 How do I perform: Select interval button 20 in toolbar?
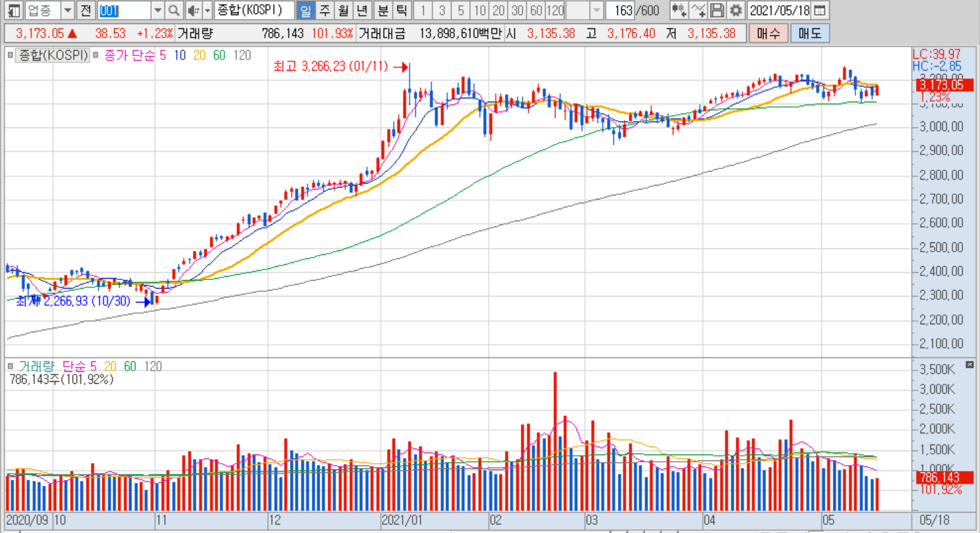[499, 10]
